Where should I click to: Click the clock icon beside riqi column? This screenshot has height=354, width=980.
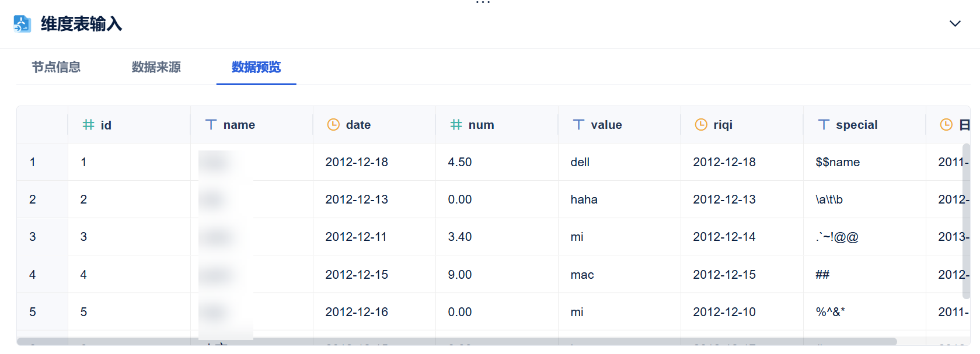click(x=701, y=125)
